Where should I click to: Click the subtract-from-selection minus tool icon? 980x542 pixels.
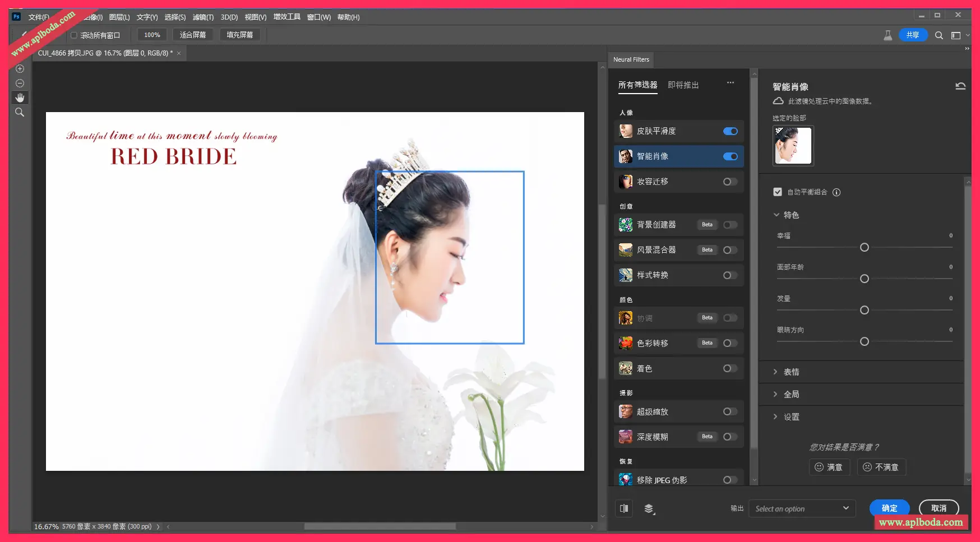coord(20,84)
